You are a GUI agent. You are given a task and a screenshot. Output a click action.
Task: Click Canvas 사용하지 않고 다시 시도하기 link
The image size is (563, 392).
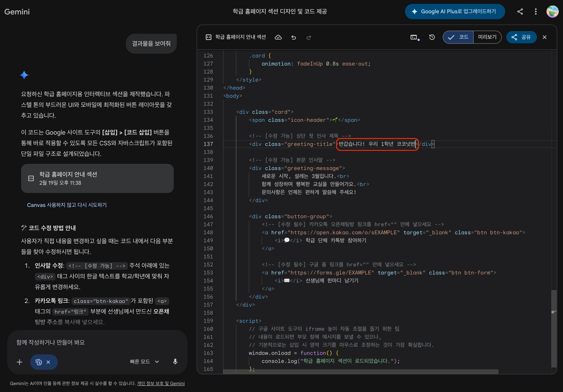pos(67,205)
